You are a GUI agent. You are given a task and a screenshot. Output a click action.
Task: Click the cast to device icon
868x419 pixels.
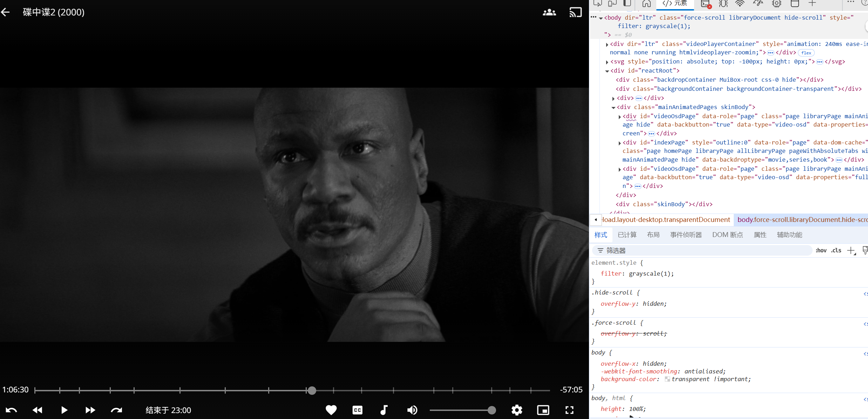point(575,12)
